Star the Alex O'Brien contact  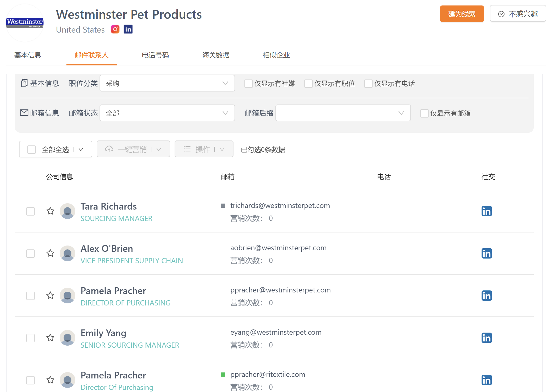(50, 253)
